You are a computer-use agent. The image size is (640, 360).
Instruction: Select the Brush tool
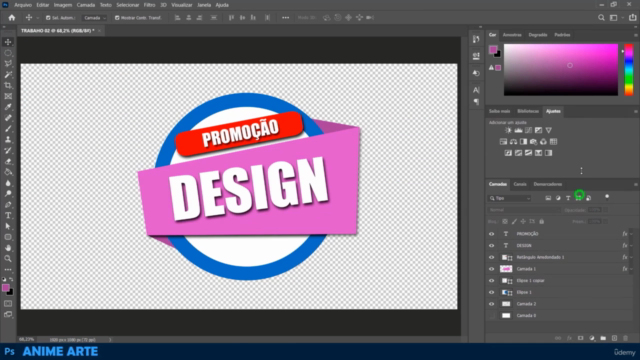pyautogui.click(x=8, y=129)
